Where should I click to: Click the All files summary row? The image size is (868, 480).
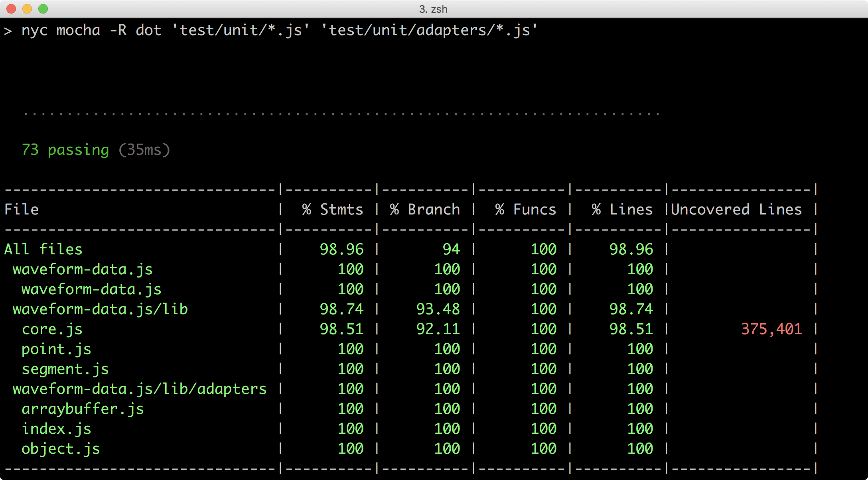coord(43,249)
